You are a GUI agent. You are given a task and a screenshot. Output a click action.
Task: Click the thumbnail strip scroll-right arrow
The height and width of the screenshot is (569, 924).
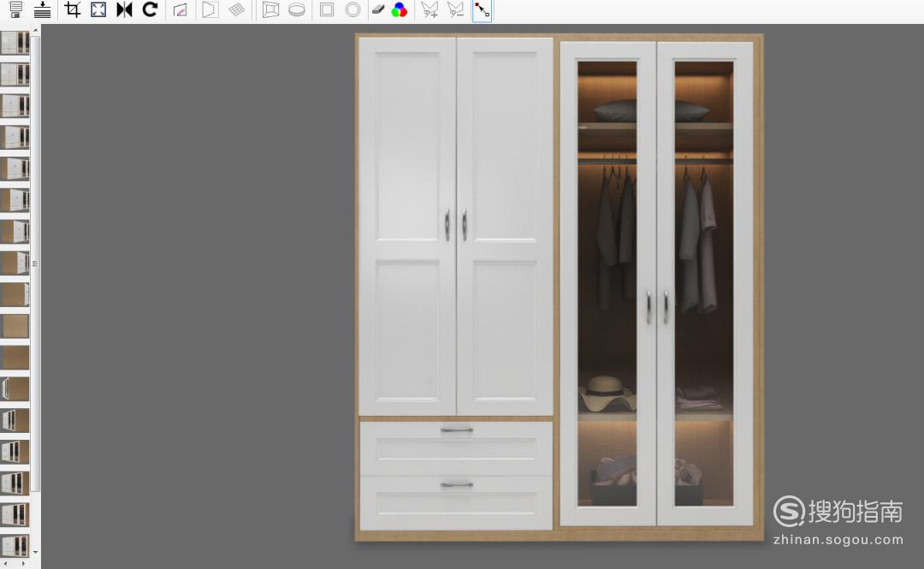coord(24,564)
